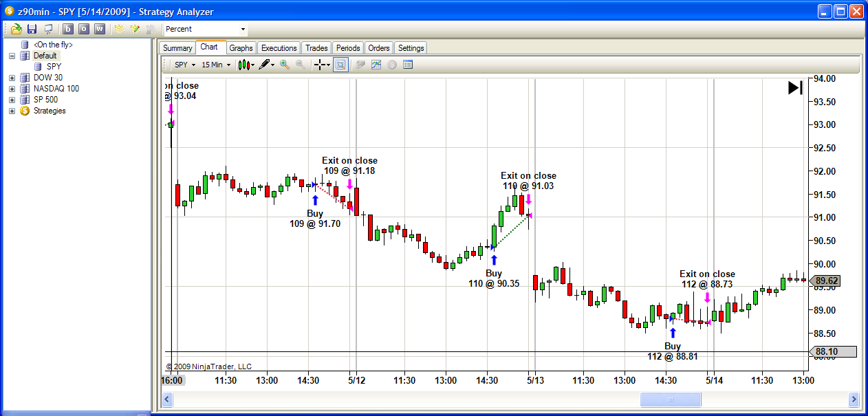Open the Trades tab
868x416 pixels.
(316, 48)
